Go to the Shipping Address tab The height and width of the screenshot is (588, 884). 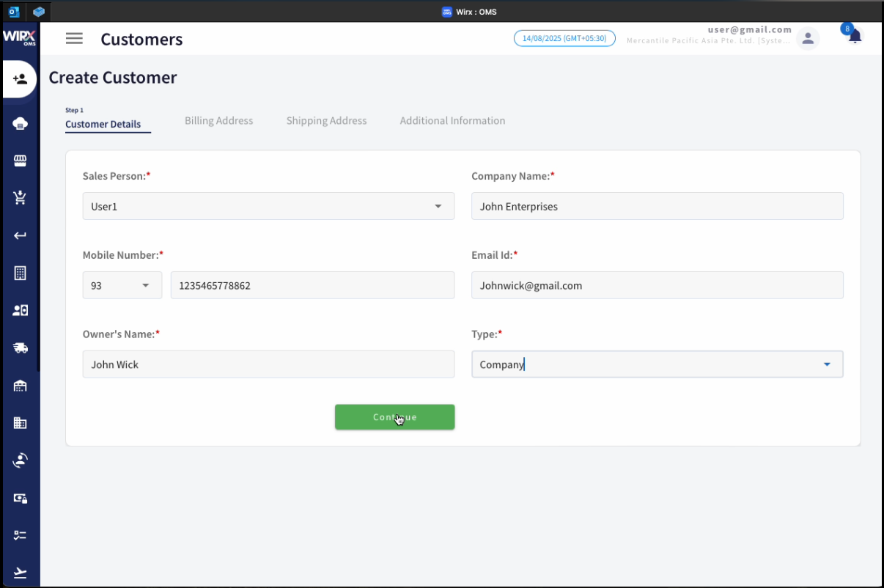[x=326, y=121]
